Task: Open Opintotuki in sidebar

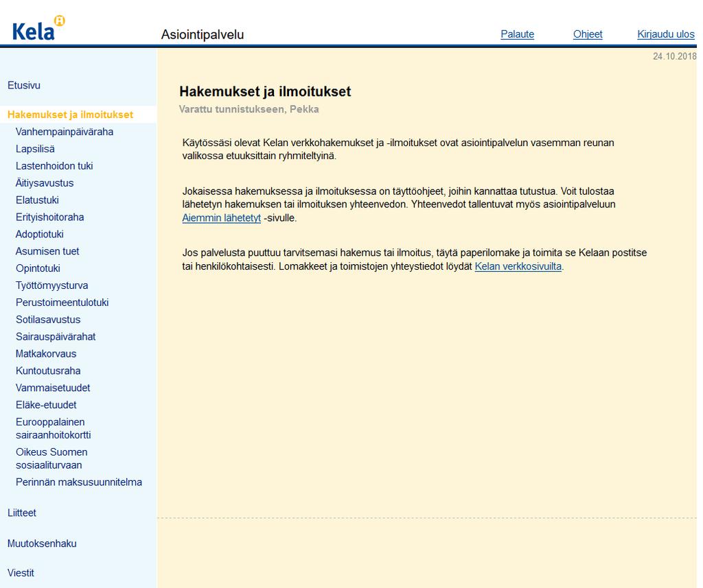Action: pyautogui.click(x=38, y=268)
